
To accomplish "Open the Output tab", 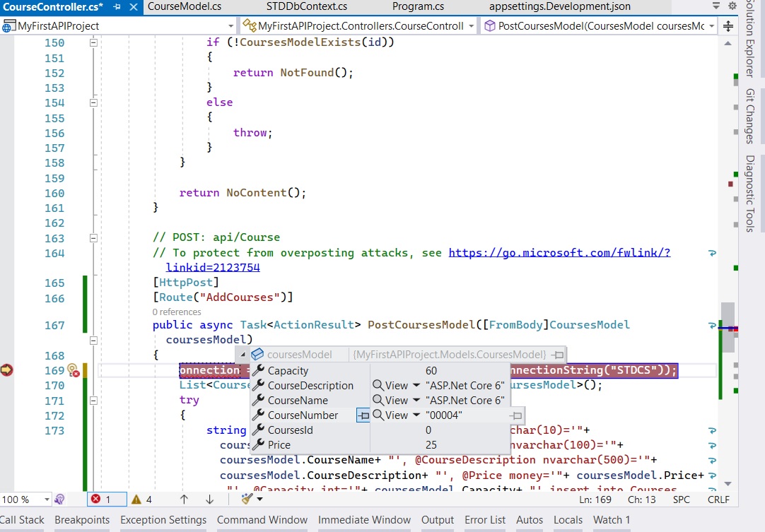I will (x=438, y=520).
